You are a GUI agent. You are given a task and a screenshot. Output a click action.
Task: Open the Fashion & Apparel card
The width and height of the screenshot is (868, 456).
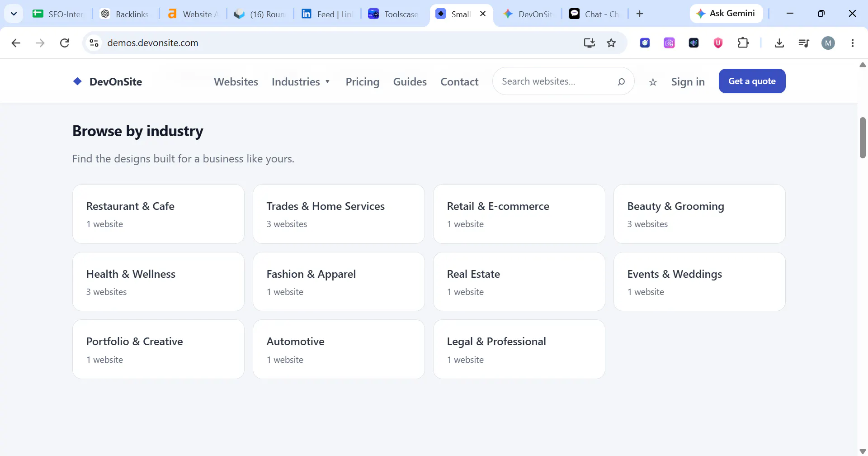click(339, 281)
